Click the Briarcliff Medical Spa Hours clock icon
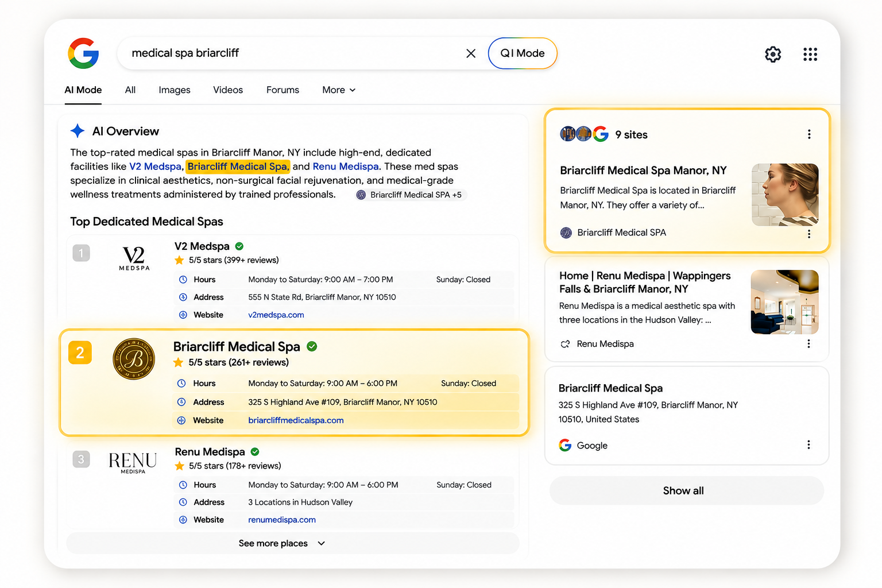 pos(181,384)
